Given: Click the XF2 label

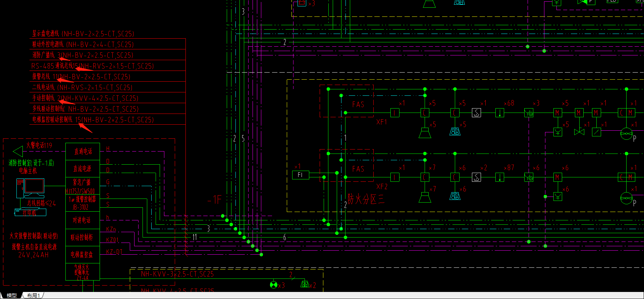Looking at the screenshot, I should point(382,186).
